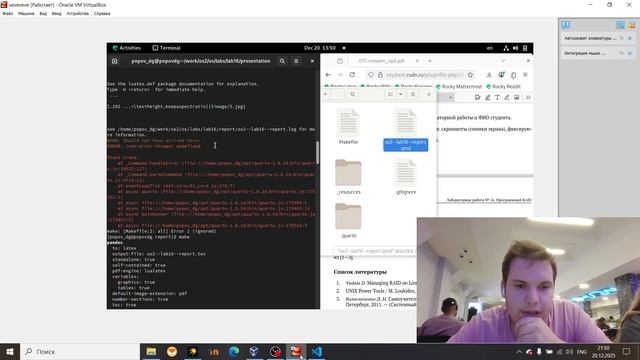The width and height of the screenshot is (640, 360).
Task: Click the terminal vertical scrollbar
Action: [317, 152]
